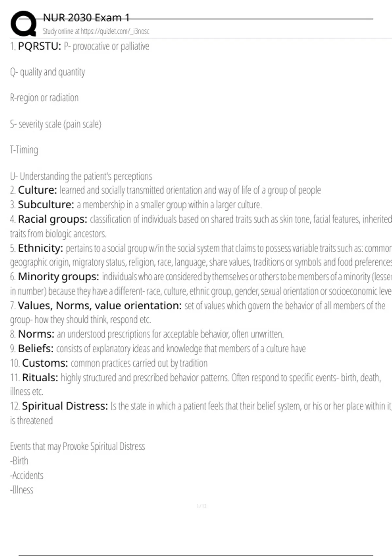Click the NUR 2030 Exam 1 title
This screenshot has height=556, width=392.
pyautogui.click(x=86, y=18)
